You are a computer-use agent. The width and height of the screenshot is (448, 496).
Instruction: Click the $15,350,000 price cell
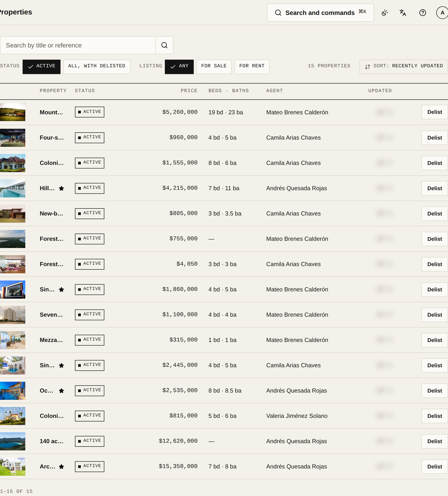pyautogui.click(x=178, y=466)
